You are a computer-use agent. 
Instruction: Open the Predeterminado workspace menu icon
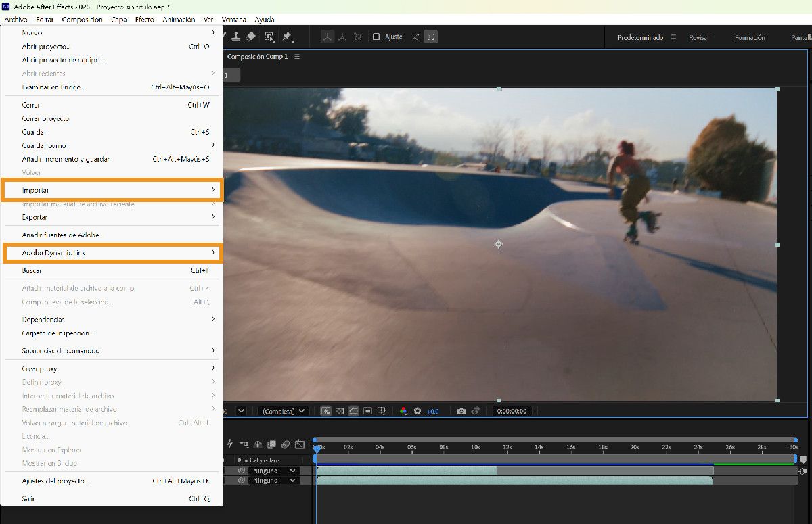[x=673, y=38]
